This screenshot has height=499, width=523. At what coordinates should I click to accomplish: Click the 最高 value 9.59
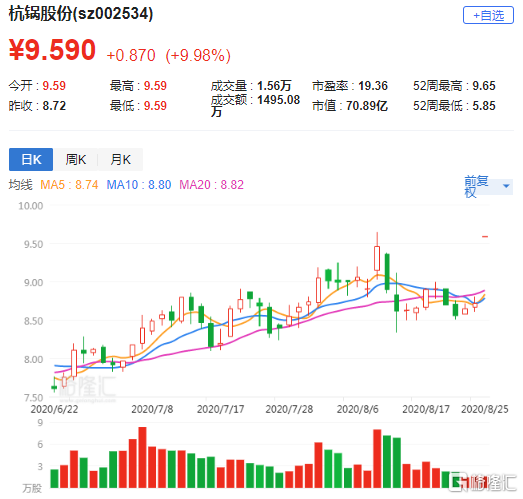point(155,86)
